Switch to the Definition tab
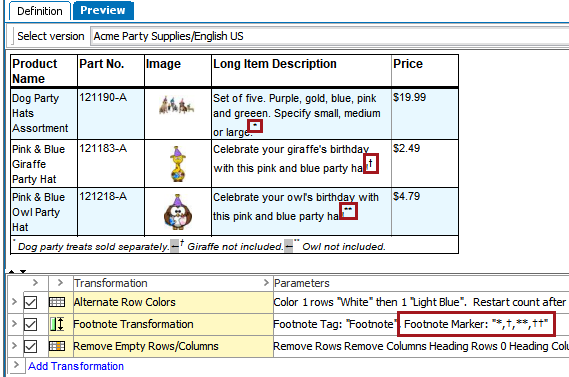The width and height of the screenshot is (569, 377). click(x=40, y=11)
